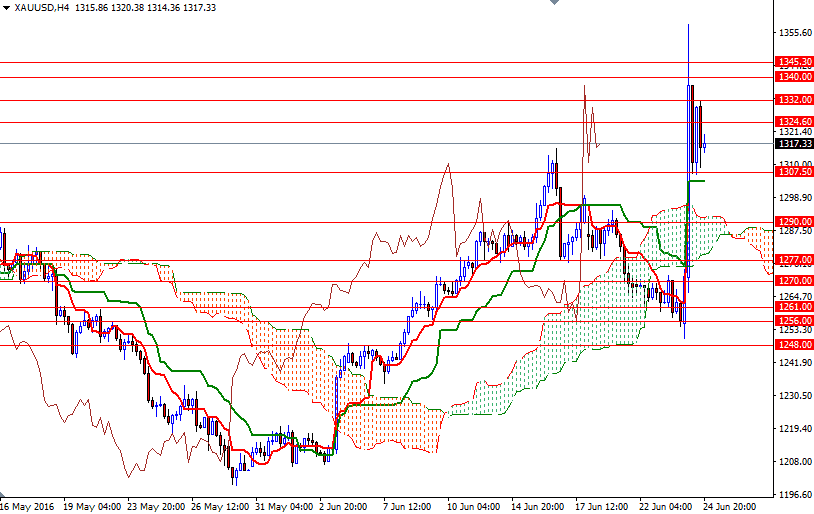Click the 1270.00 support level label

[793, 281]
